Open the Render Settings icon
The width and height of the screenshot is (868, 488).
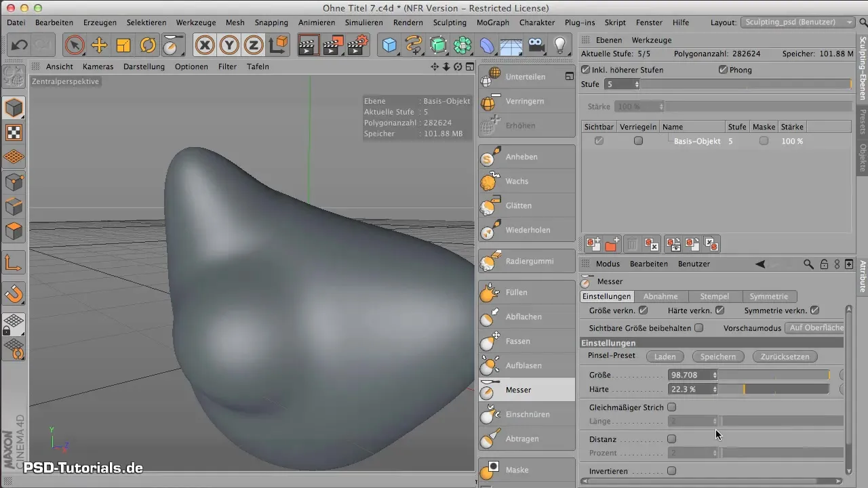pos(357,45)
